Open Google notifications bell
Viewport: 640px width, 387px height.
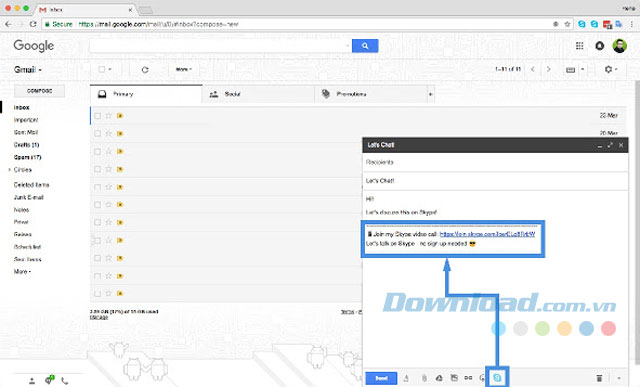pyautogui.click(x=600, y=46)
